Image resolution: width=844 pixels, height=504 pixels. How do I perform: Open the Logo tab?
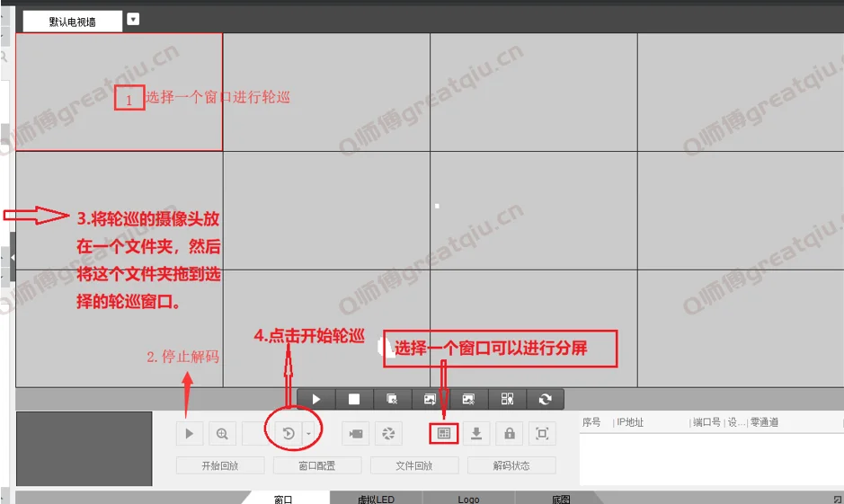coord(467,499)
